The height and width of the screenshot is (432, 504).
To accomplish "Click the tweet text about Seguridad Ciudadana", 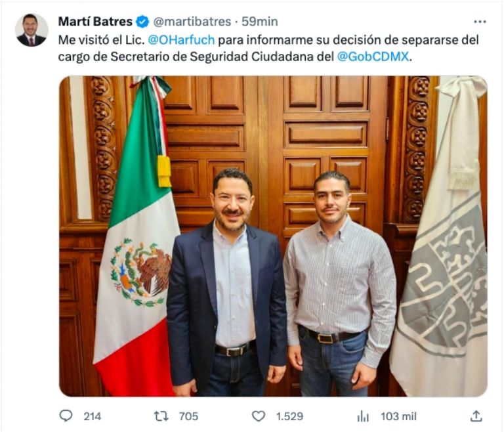I will (268, 48).
